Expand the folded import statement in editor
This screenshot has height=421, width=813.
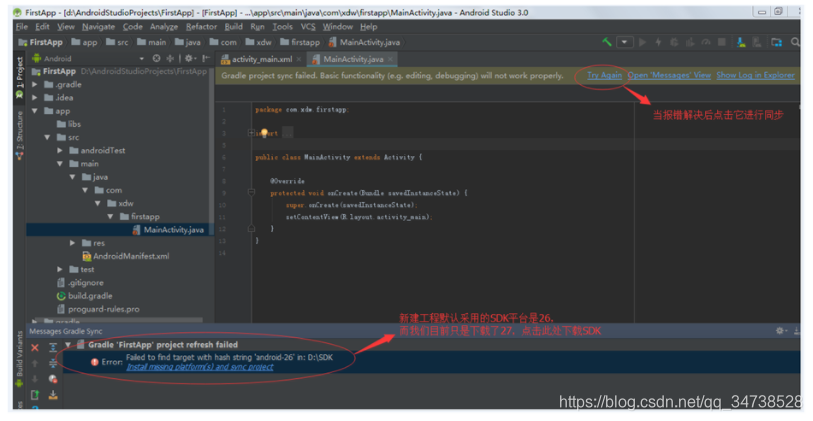251,133
